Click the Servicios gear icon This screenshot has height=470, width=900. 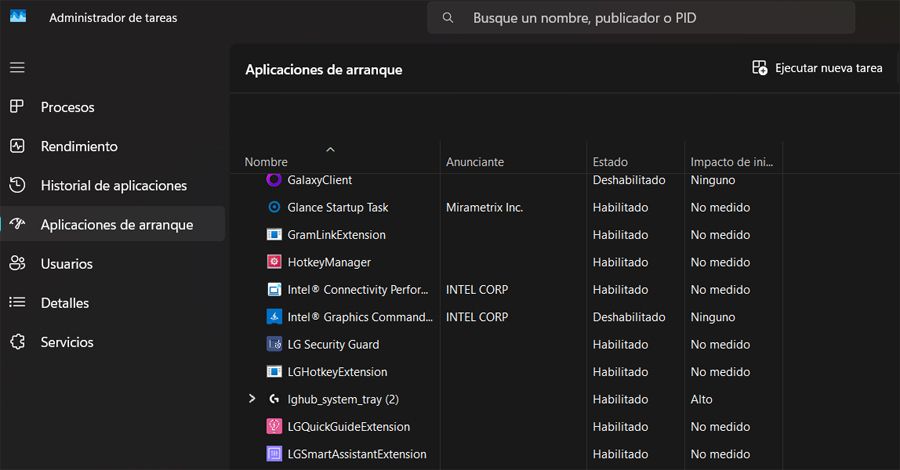coord(17,341)
